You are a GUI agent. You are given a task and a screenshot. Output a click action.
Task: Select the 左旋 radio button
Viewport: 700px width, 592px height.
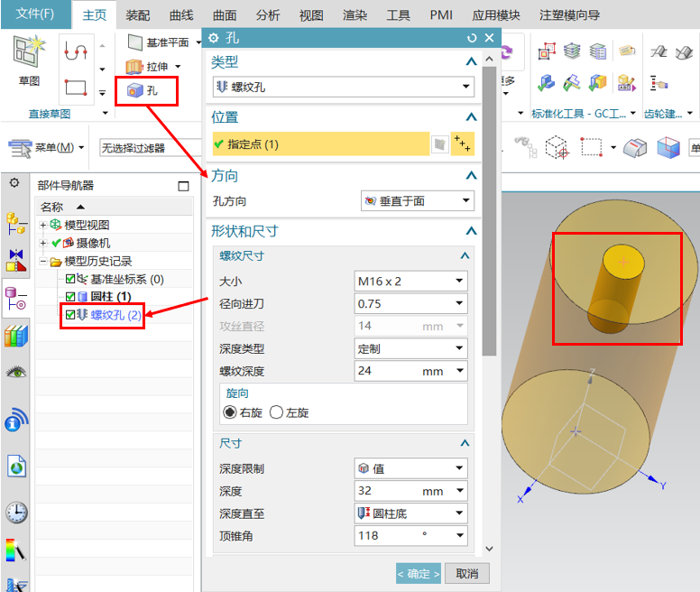(276, 412)
